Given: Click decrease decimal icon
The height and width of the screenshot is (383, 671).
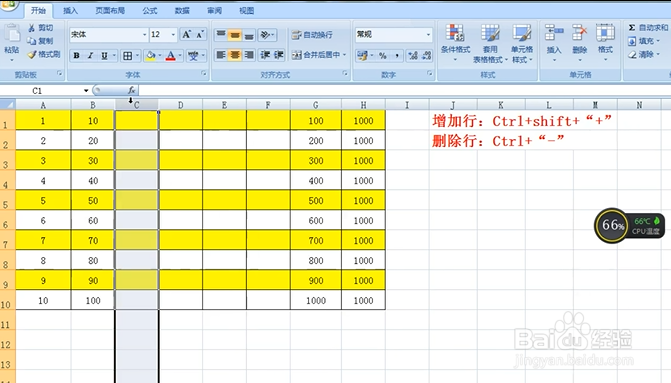Looking at the screenshot, I should pos(427,55).
